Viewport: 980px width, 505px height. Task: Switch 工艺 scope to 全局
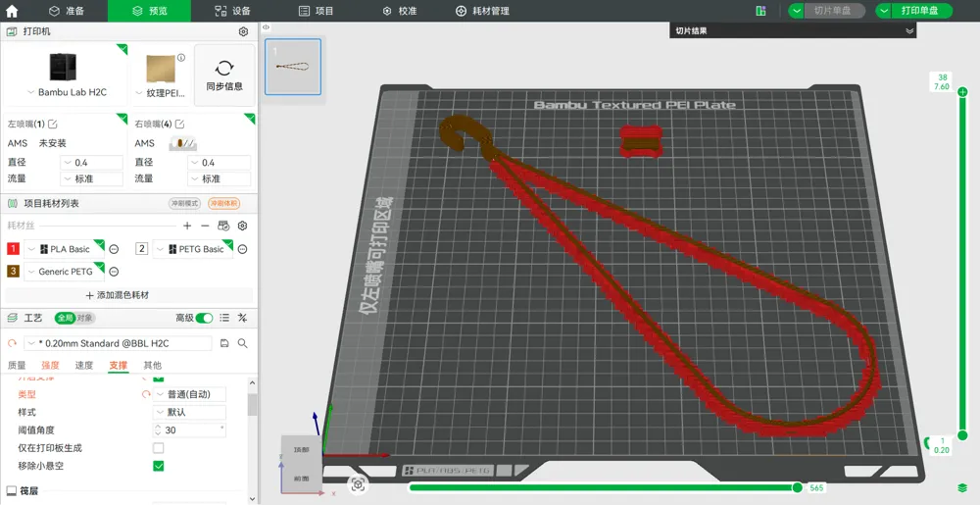click(66, 318)
